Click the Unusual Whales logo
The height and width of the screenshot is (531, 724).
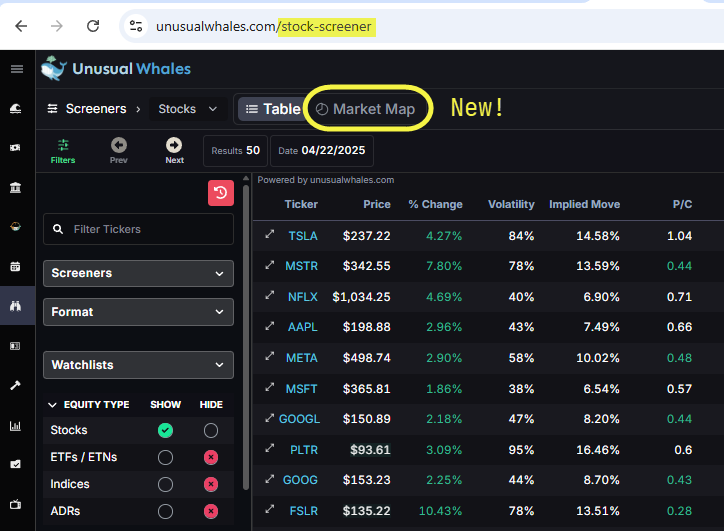click(x=116, y=69)
